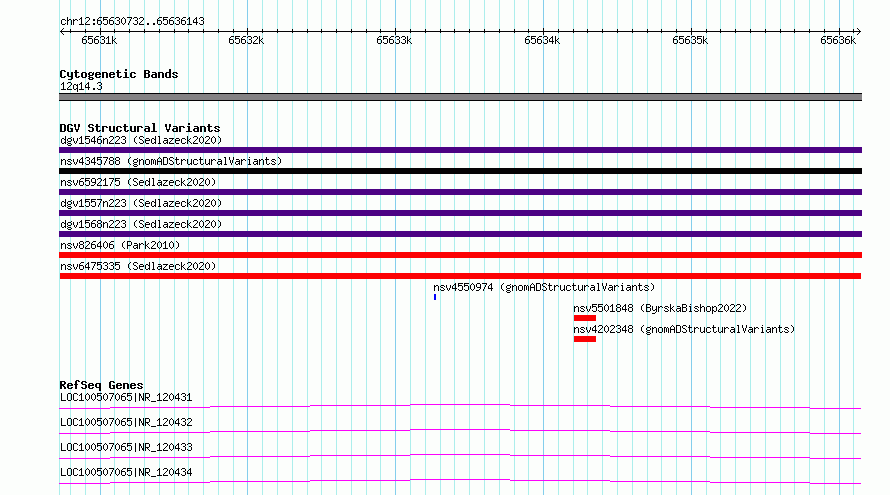Viewport: 890px width, 495px height.
Task: Click the 65634k ruler tick label
Action: coord(542,40)
